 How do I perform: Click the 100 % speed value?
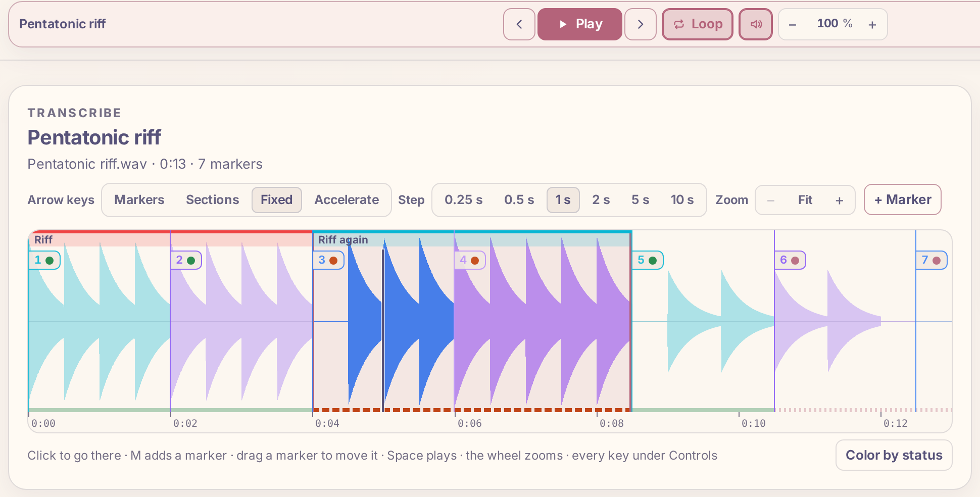(835, 23)
